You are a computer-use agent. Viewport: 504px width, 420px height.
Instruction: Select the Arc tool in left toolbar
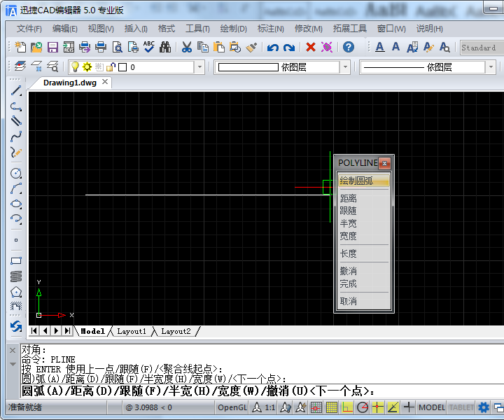(x=16, y=188)
